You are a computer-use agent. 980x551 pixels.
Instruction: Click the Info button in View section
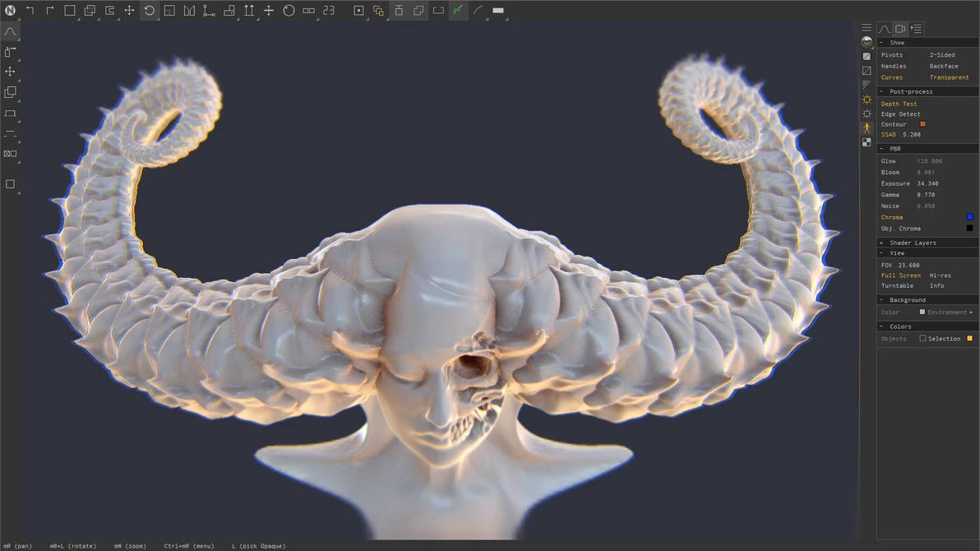(936, 286)
